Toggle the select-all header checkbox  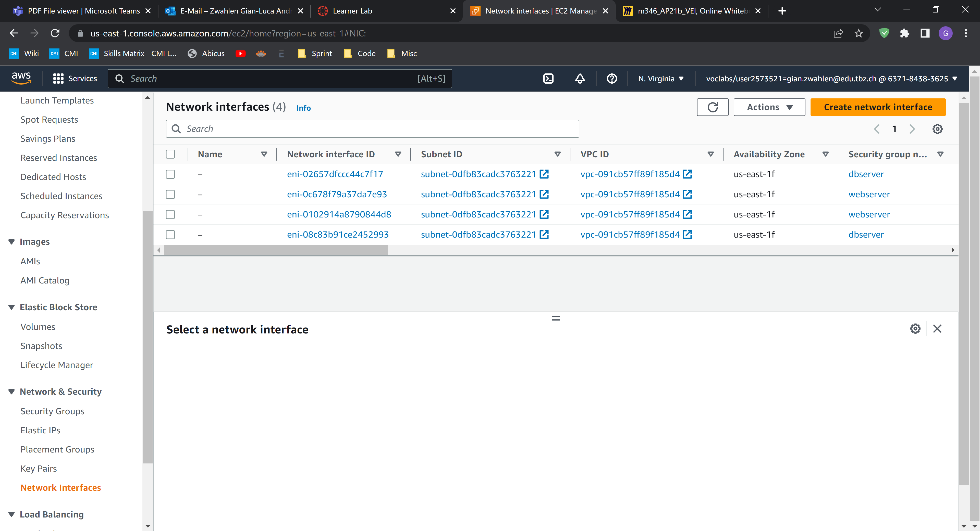(170, 154)
